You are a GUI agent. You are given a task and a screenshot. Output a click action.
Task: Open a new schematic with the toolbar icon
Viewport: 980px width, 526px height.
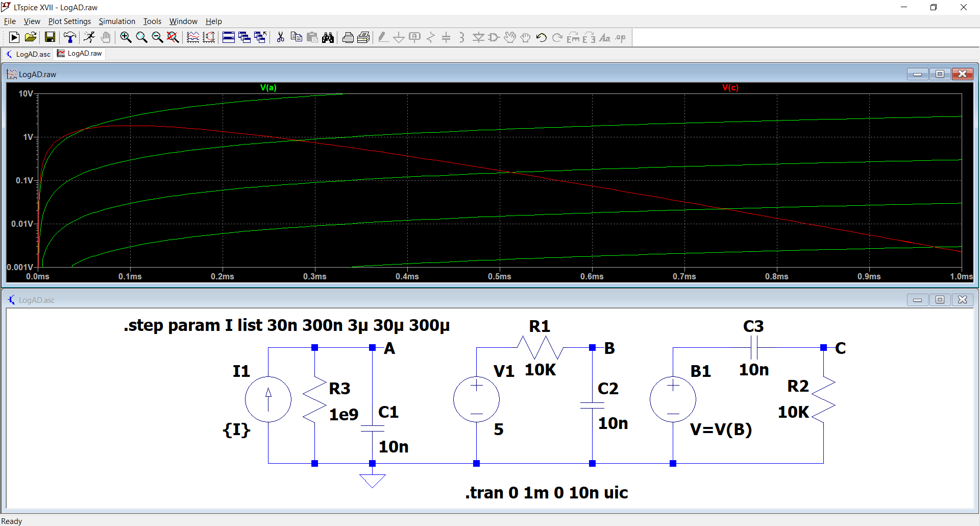[x=14, y=37]
